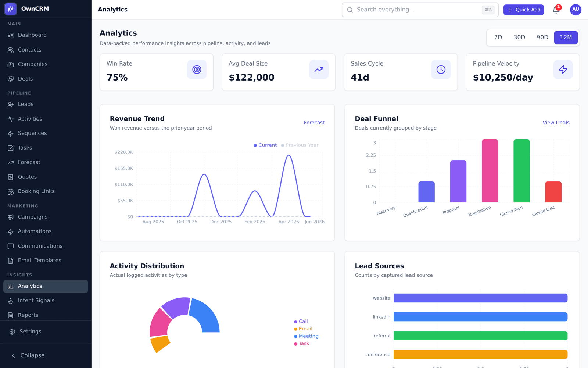This screenshot has height=368, width=588.
Task: Open Communications from the sidebar
Action: pyautogui.click(x=46, y=246)
